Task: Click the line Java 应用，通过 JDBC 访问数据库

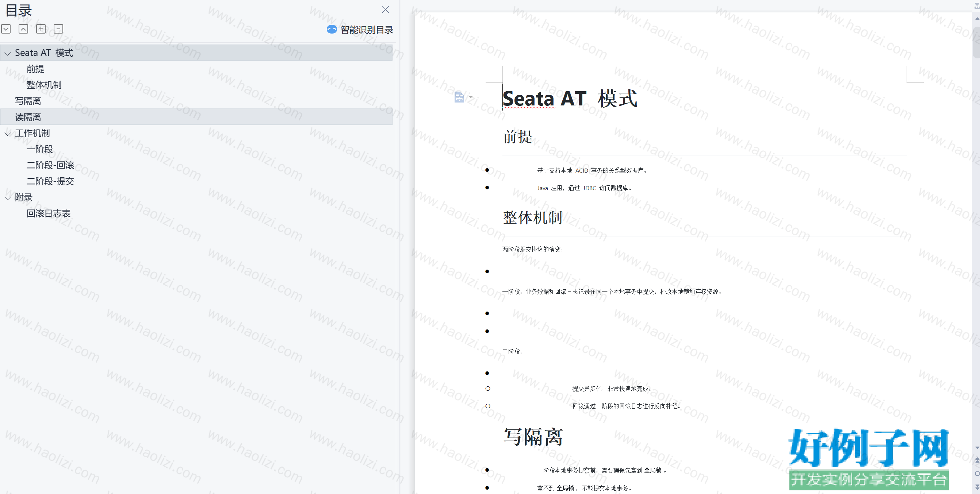Action: (584, 188)
